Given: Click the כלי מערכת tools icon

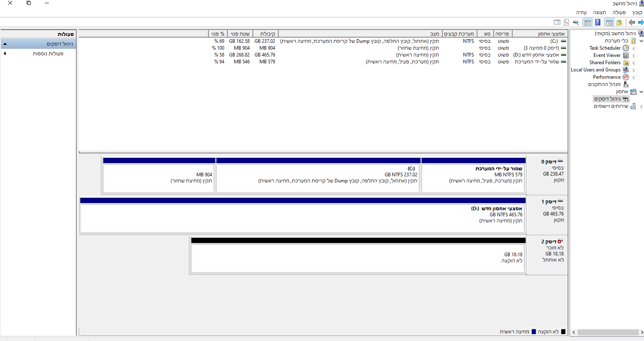Looking at the screenshot, I should pos(633,41).
